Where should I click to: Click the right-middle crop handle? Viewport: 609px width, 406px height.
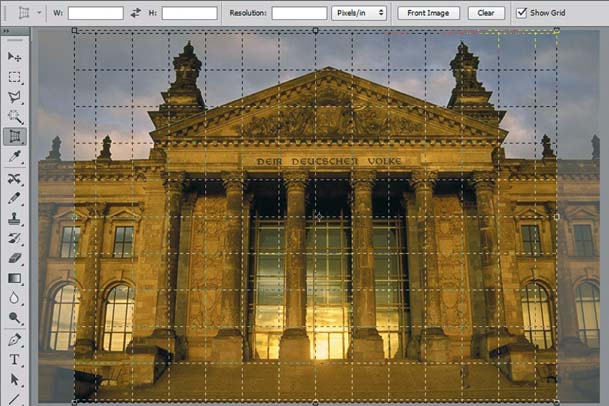tap(557, 217)
